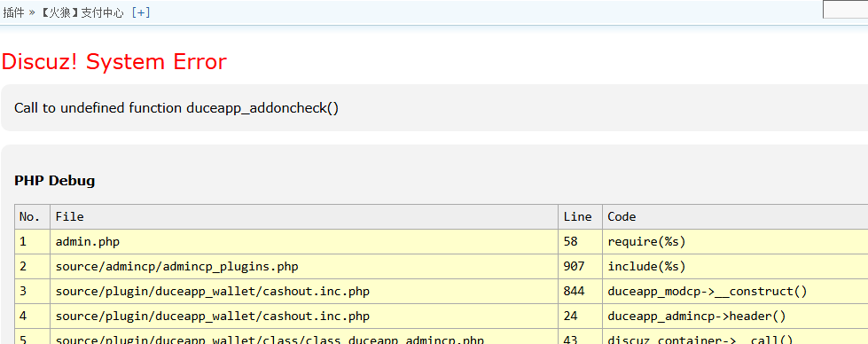Select the include(%s) code cell

click(735, 267)
